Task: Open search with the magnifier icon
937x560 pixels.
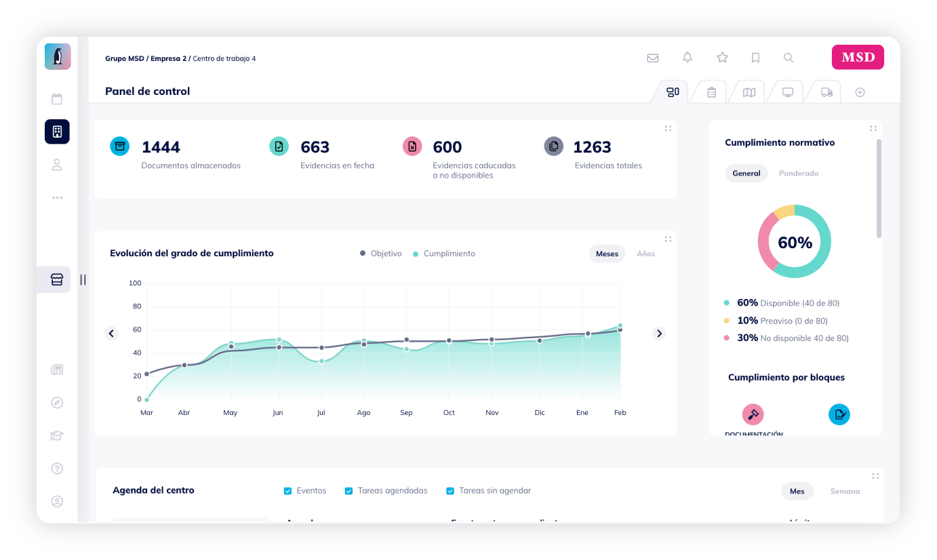Action: coord(789,58)
